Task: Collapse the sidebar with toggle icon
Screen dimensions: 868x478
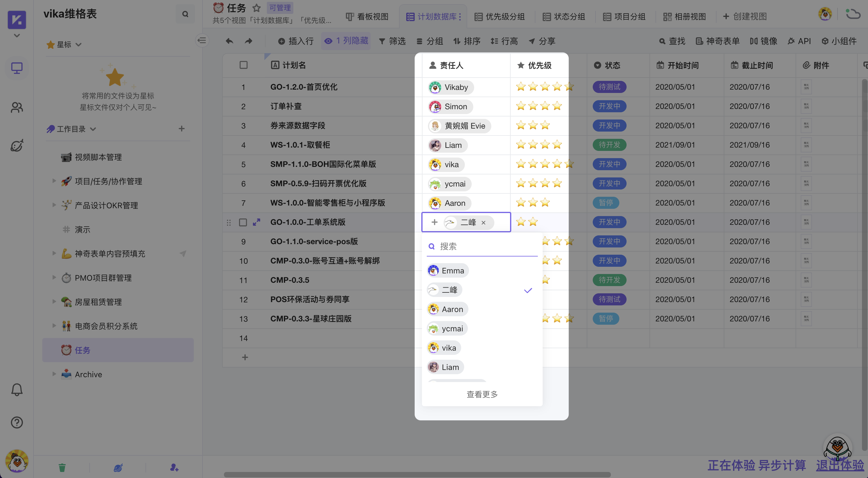Action: pos(202,41)
